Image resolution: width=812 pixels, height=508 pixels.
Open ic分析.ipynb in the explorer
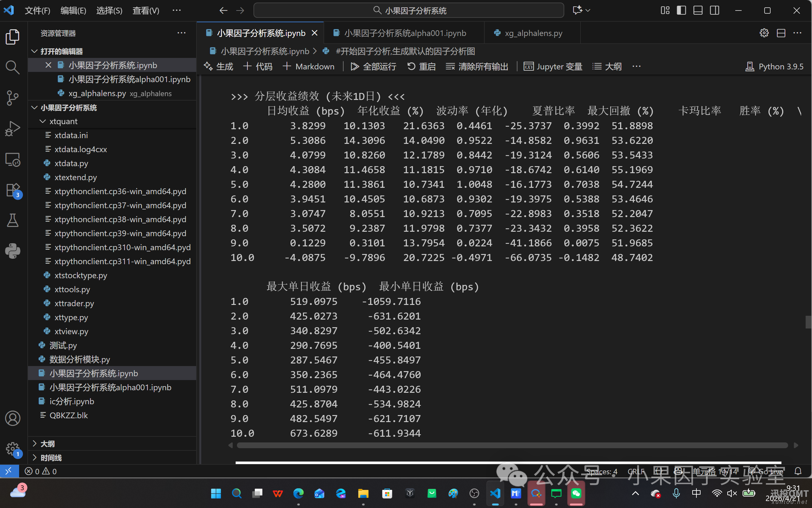(x=72, y=401)
